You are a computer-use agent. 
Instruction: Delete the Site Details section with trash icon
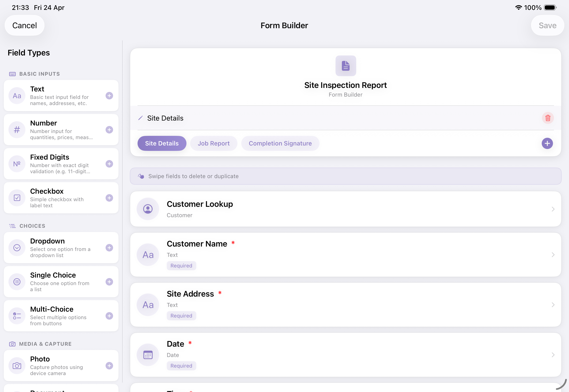pos(548,118)
